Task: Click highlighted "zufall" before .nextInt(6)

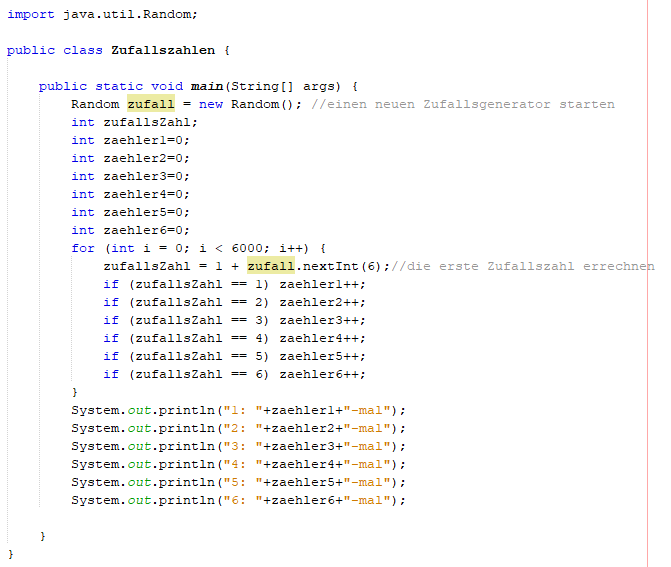Action: point(271,266)
